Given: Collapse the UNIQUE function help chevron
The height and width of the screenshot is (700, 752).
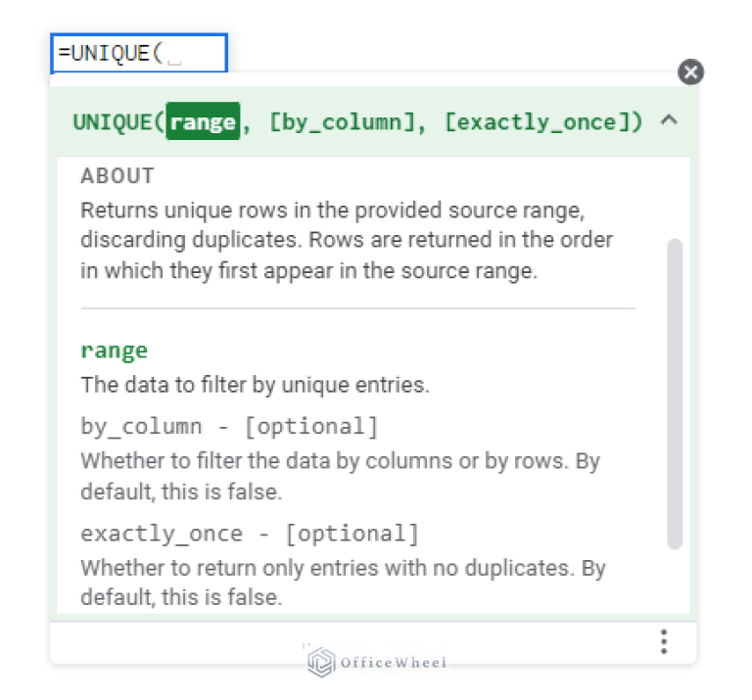Looking at the screenshot, I should tap(669, 119).
